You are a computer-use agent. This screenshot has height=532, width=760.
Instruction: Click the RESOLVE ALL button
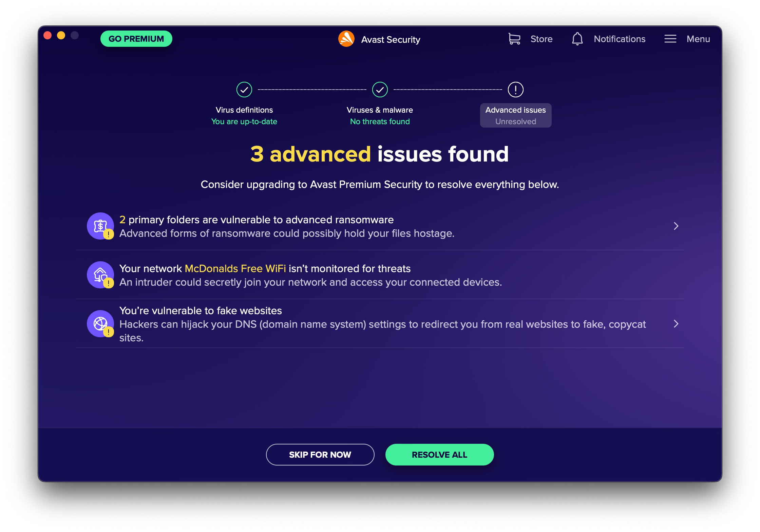click(x=439, y=455)
